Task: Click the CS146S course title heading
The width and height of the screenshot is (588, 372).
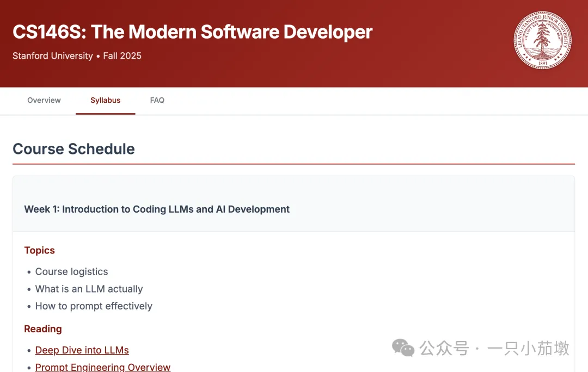Action: pos(192,32)
